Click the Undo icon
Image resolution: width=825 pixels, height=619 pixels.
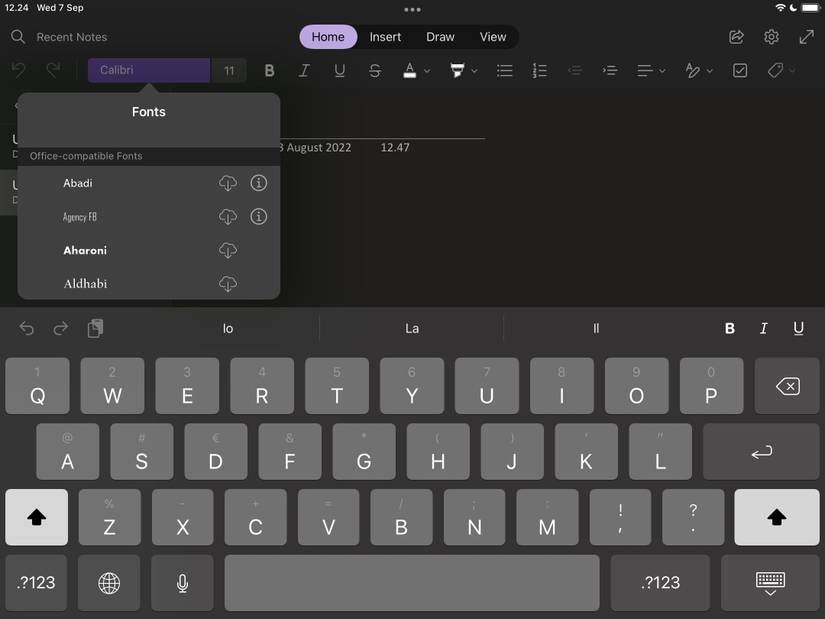coord(19,70)
